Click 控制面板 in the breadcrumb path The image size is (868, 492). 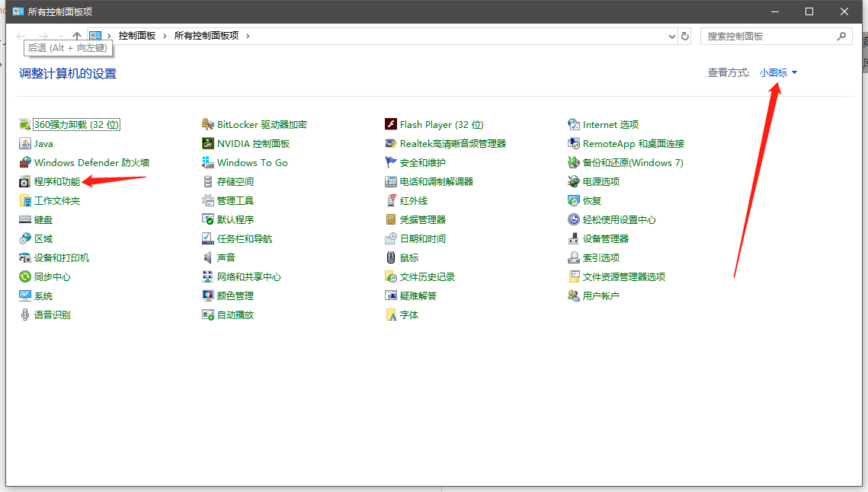click(x=136, y=36)
